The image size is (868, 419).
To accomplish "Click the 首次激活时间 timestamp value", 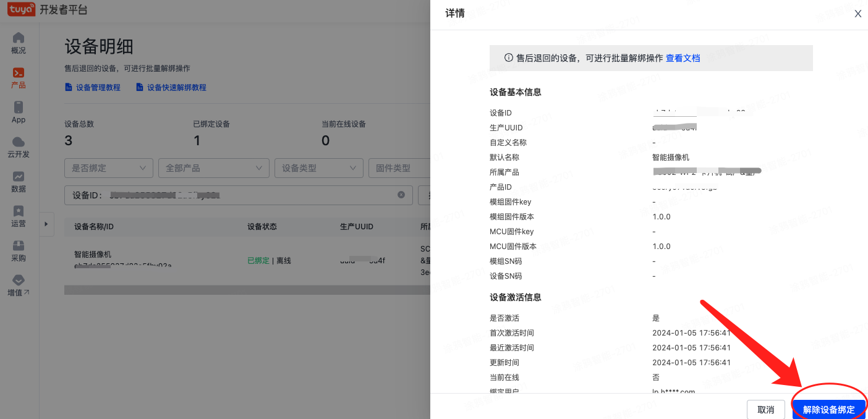I will coord(692,333).
